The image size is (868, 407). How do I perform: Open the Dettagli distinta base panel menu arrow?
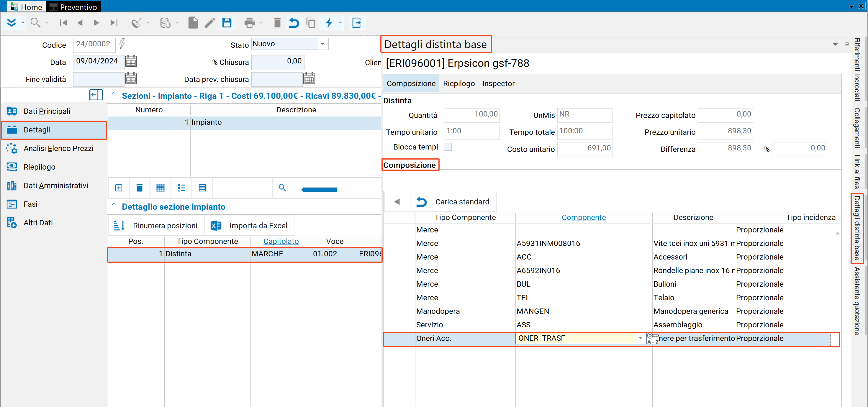[835, 45]
